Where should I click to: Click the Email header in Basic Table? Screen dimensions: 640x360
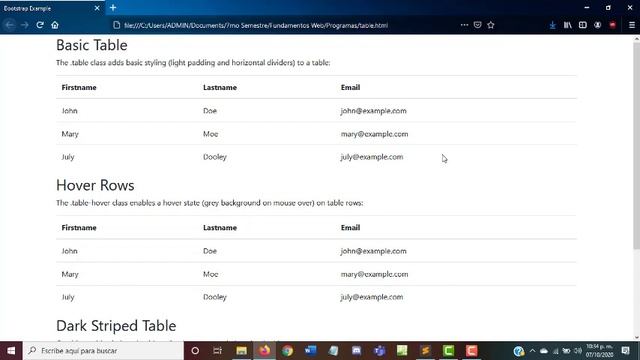click(351, 87)
